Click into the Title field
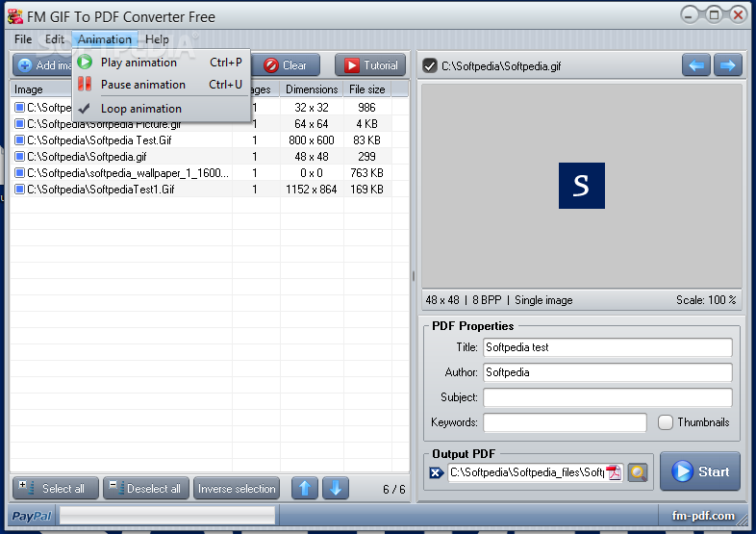Viewport: 756px width, 534px height. pyautogui.click(x=608, y=347)
